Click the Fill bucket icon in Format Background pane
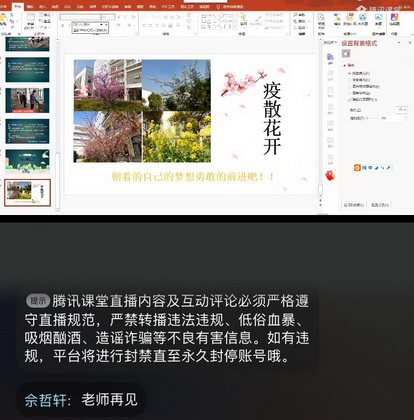 (346, 53)
